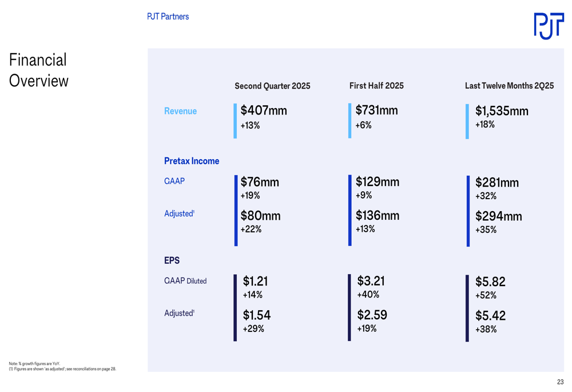Image resolution: width=572 pixels, height=392 pixels.
Task: Click the $76mm GAAP pretax income value
Action: 260,182
